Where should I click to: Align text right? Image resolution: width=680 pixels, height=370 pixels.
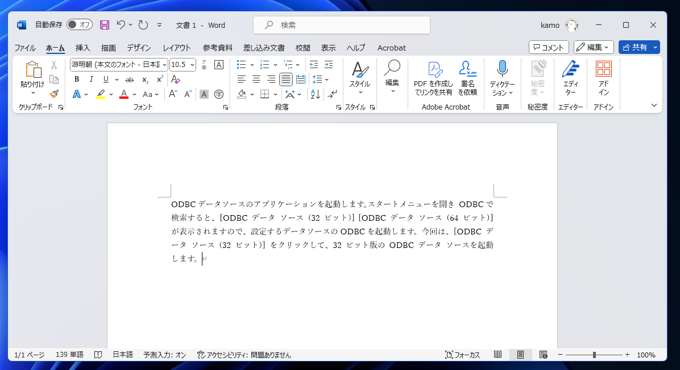271,79
